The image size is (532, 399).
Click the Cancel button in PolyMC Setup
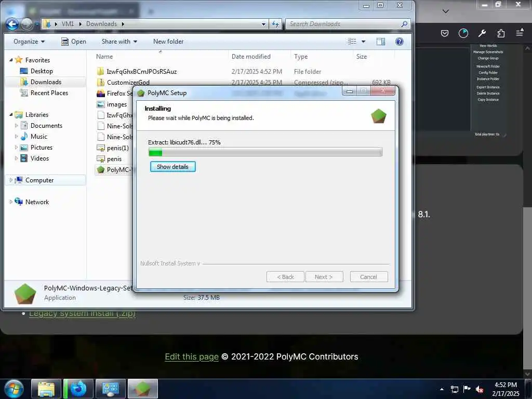click(x=369, y=277)
